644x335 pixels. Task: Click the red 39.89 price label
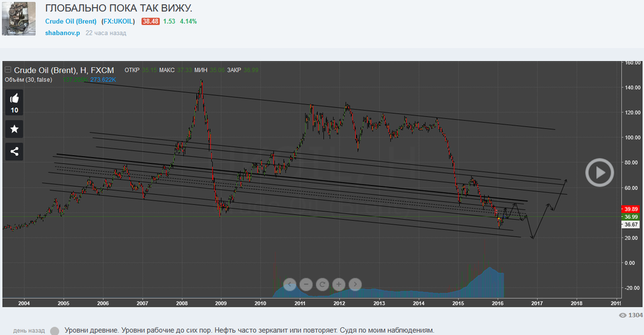tap(630, 209)
